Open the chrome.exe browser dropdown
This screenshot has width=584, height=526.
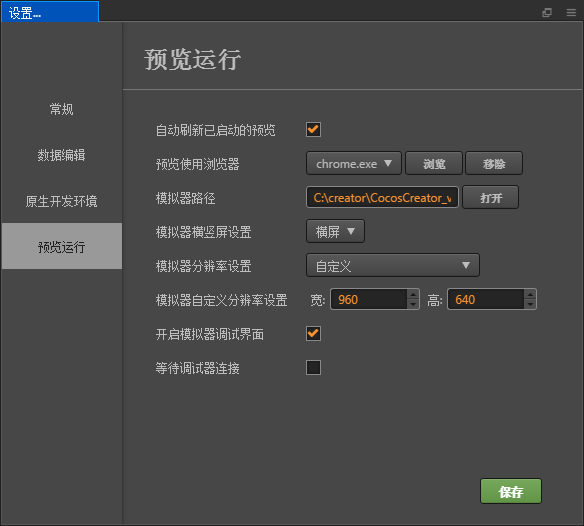353,163
